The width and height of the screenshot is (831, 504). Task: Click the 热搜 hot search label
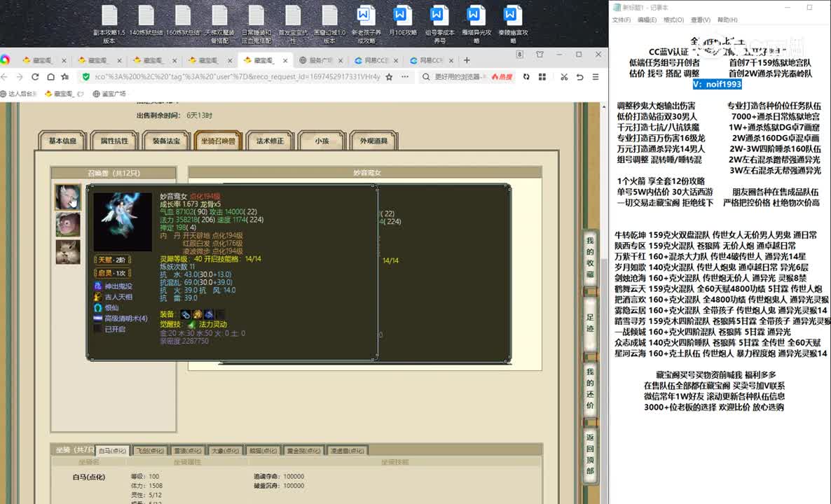point(502,77)
